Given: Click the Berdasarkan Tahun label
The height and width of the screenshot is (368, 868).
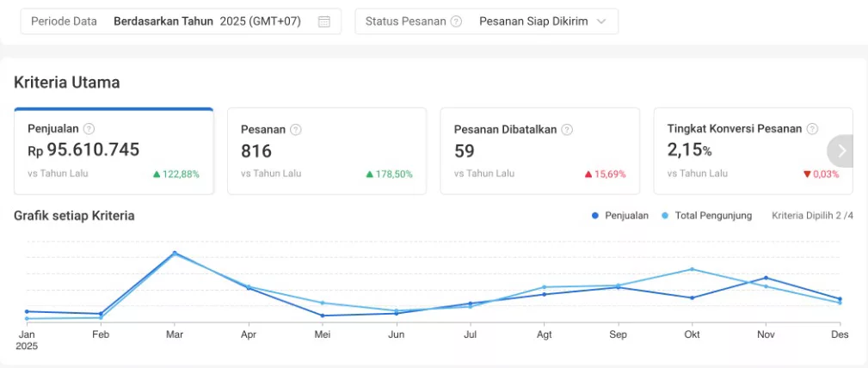Looking at the screenshot, I should (163, 21).
